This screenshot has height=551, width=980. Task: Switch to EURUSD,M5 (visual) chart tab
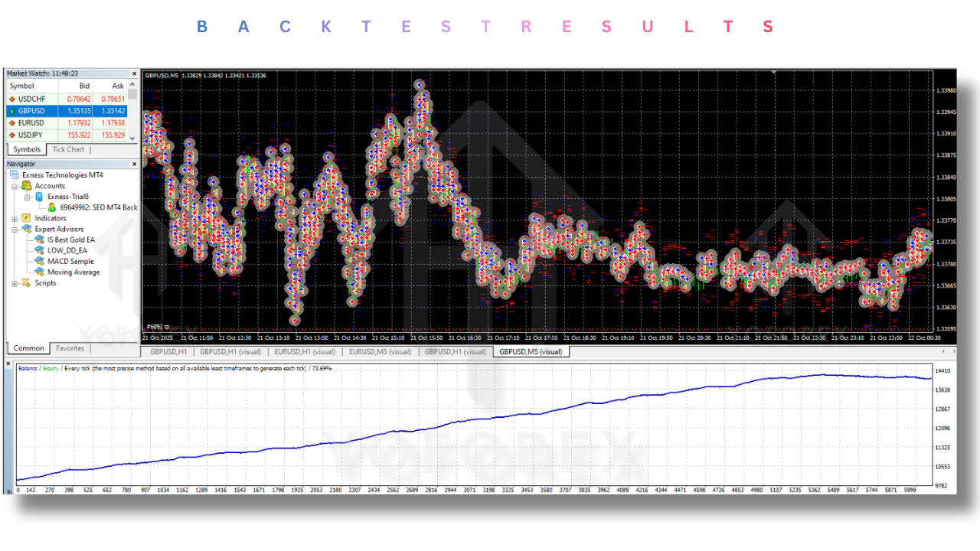380,352
